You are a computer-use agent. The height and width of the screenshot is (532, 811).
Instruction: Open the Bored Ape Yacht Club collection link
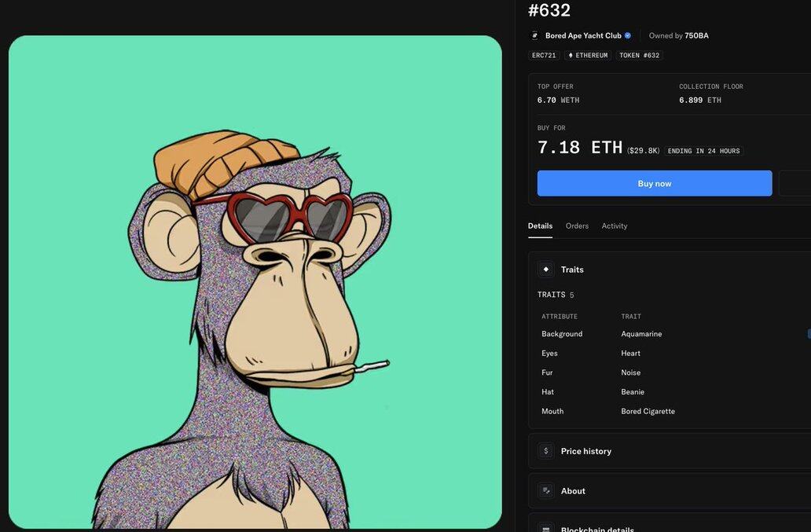tap(583, 35)
